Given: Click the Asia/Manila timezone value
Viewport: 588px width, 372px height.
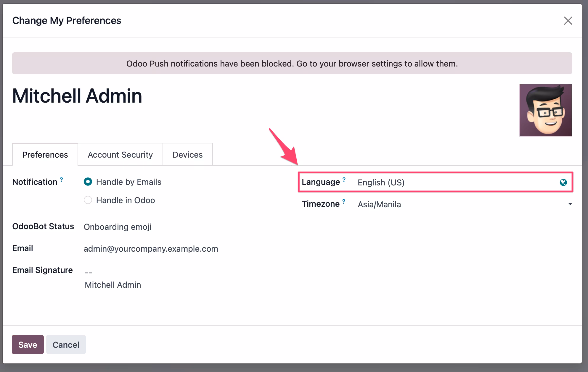Looking at the screenshot, I should click(x=379, y=204).
